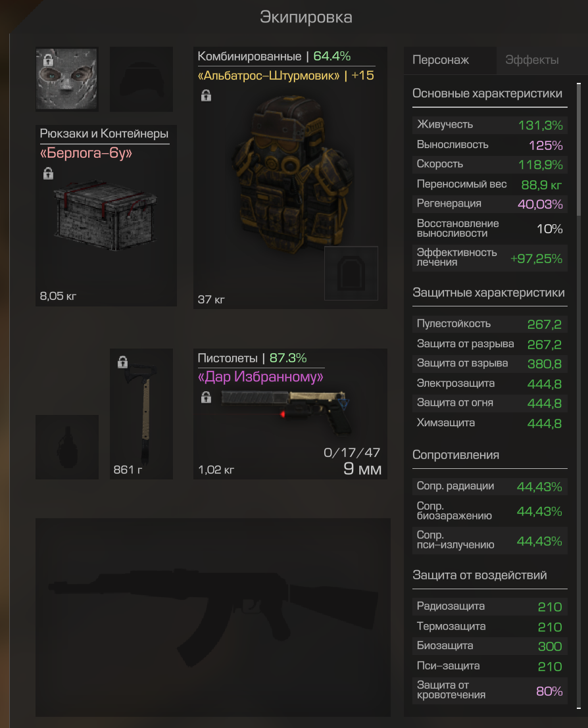
Task: Select the axe melee weapon slot
Action: point(141,414)
